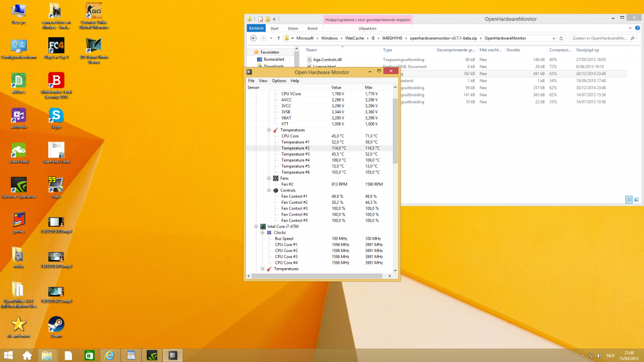The image size is (644, 362).
Task: Click the Bestand button in Explorer
Action: tap(256, 28)
